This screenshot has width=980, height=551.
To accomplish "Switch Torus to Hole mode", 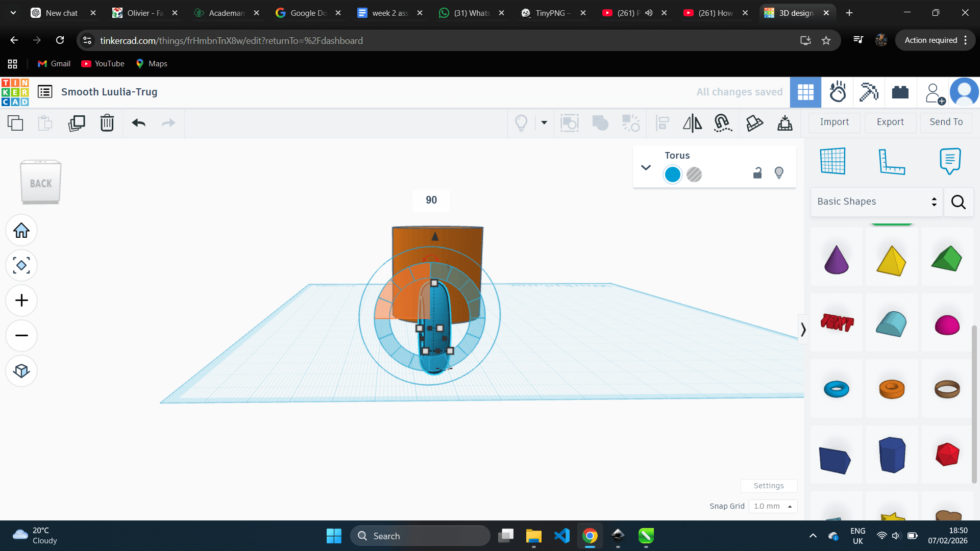I will point(694,174).
